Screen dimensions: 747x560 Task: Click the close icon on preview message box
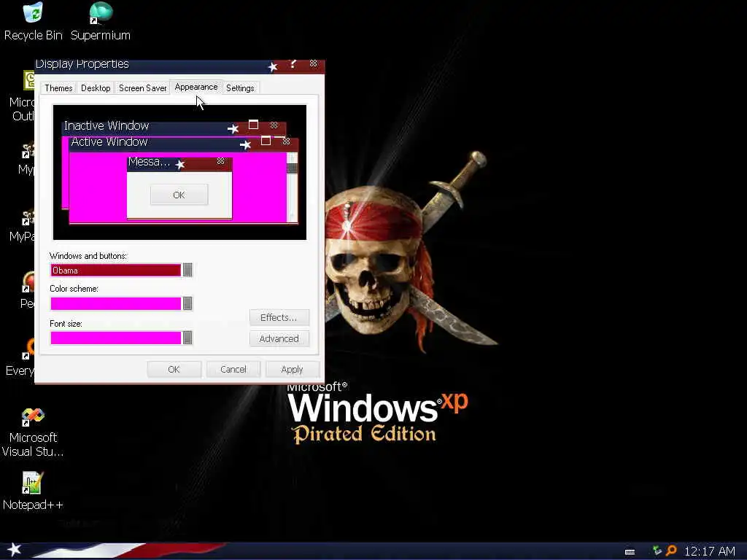[x=220, y=161]
